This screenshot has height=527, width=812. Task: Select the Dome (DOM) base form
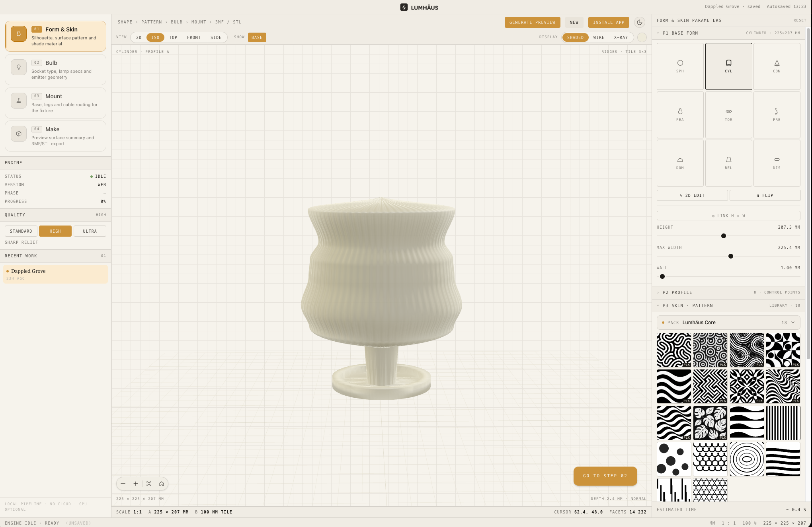pos(680,163)
